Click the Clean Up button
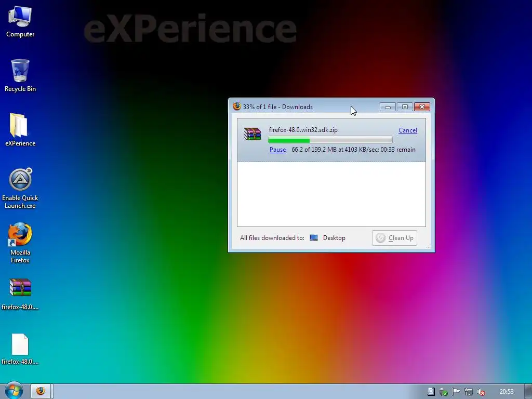The width and height of the screenshot is (532, 399). point(394,238)
